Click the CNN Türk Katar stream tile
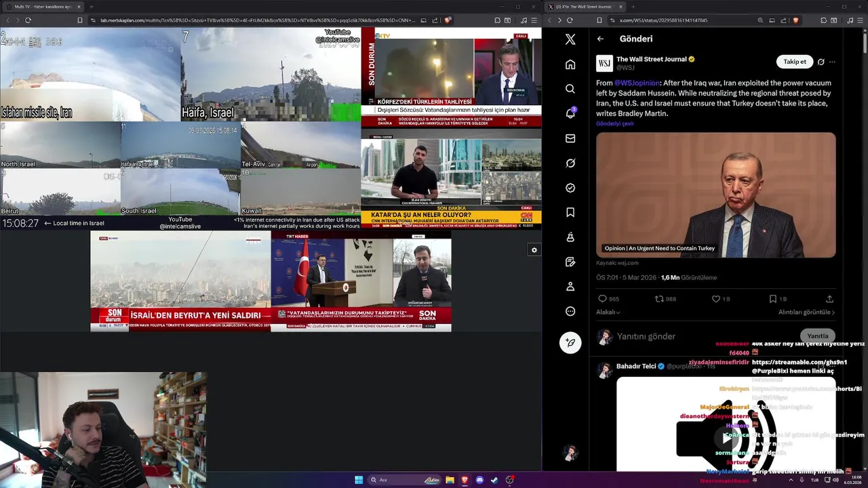The height and width of the screenshot is (488, 868). pos(451,179)
